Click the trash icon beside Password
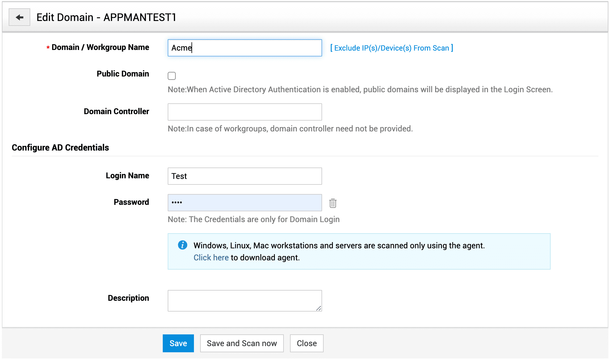Image resolution: width=609 pixels, height=364 pixels. [333, 203]
